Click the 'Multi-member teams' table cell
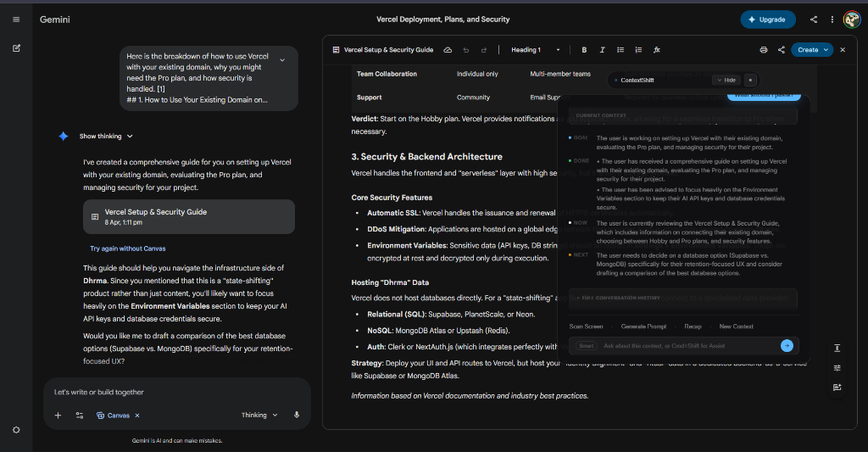This screenshot has height=452, width=868. click(560, 74)
